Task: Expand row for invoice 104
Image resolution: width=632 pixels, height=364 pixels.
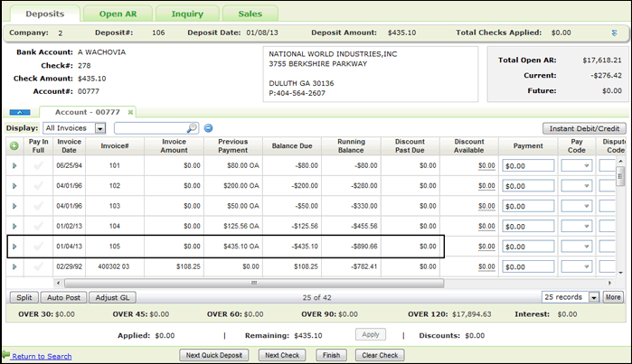Action: point(14,226)
